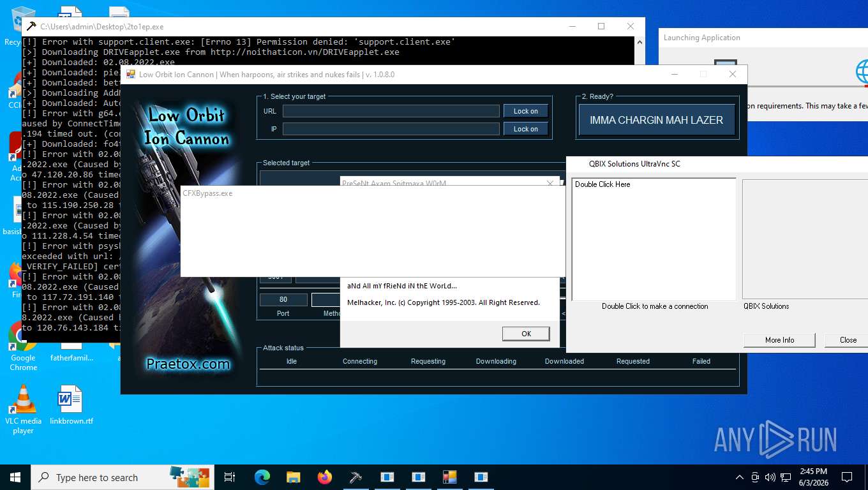868x490 pixels.
Task: Click the Low Orbit Ion Cannon title bar icon
Action: coord(131,75)
